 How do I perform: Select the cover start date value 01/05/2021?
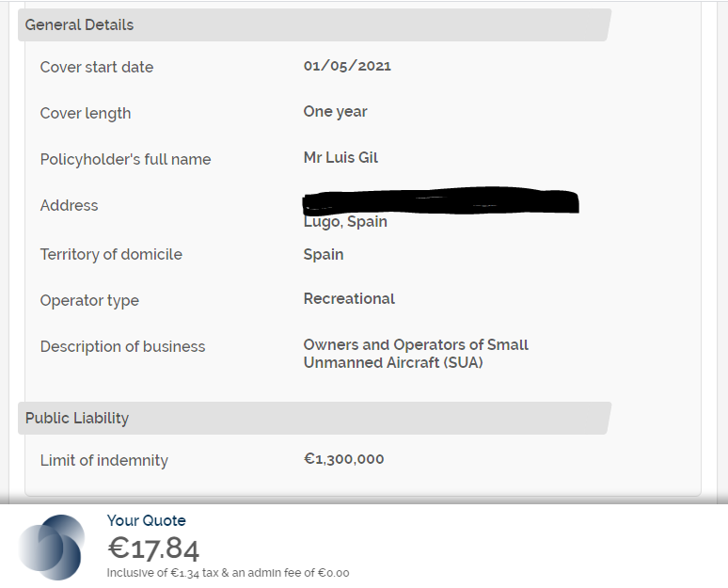click(x=347, y=66)
